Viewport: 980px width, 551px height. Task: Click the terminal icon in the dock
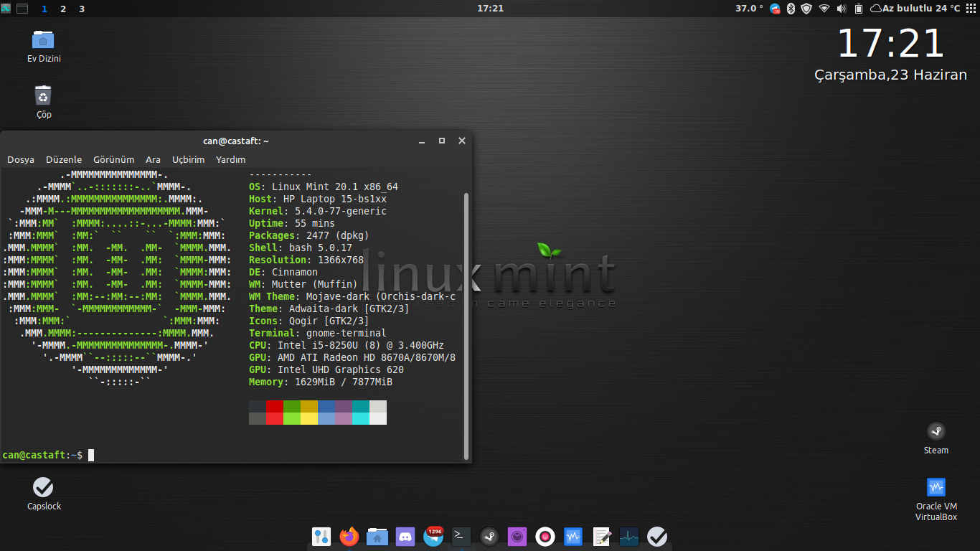(461, 536)
